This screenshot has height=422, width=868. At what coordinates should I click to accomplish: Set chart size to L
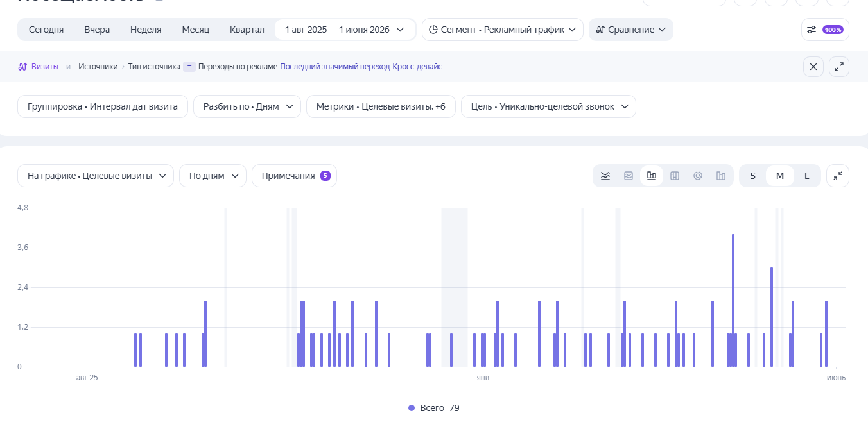click(x=807, y=176)
